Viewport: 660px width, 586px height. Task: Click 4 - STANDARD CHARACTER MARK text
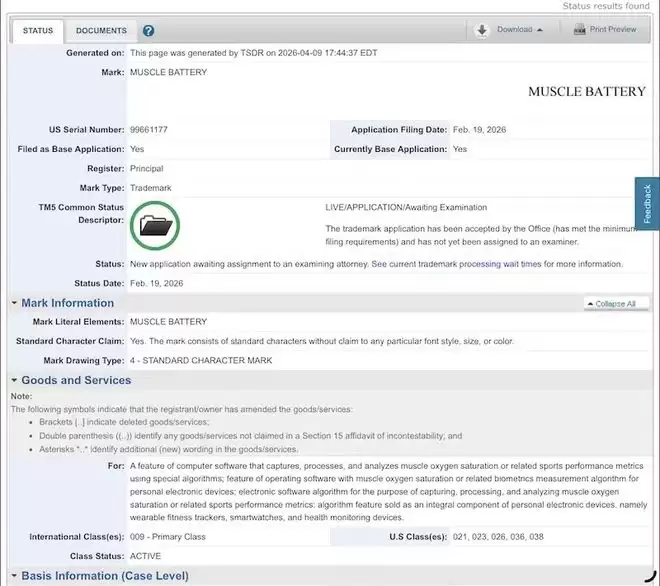tap(201, 360)
